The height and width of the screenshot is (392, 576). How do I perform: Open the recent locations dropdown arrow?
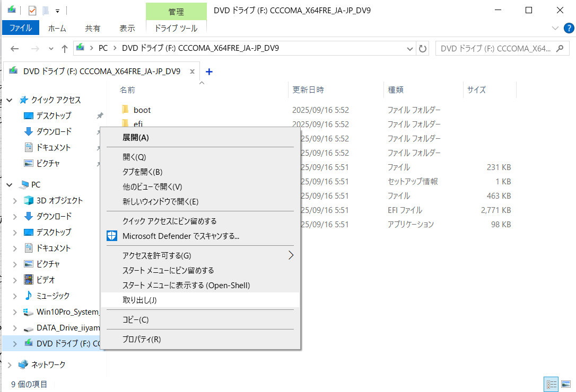point(51,48)
